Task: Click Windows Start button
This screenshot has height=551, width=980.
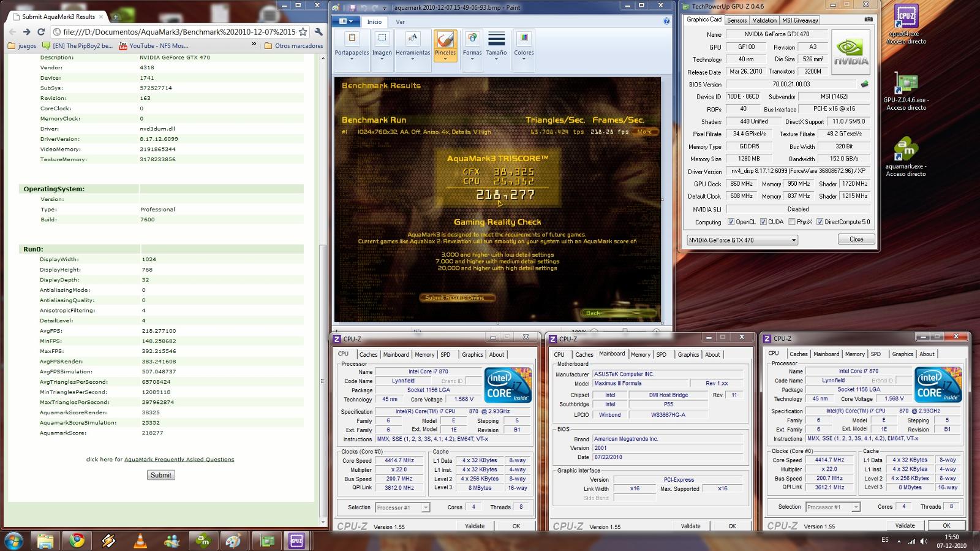Action: [x=13, y=541]
